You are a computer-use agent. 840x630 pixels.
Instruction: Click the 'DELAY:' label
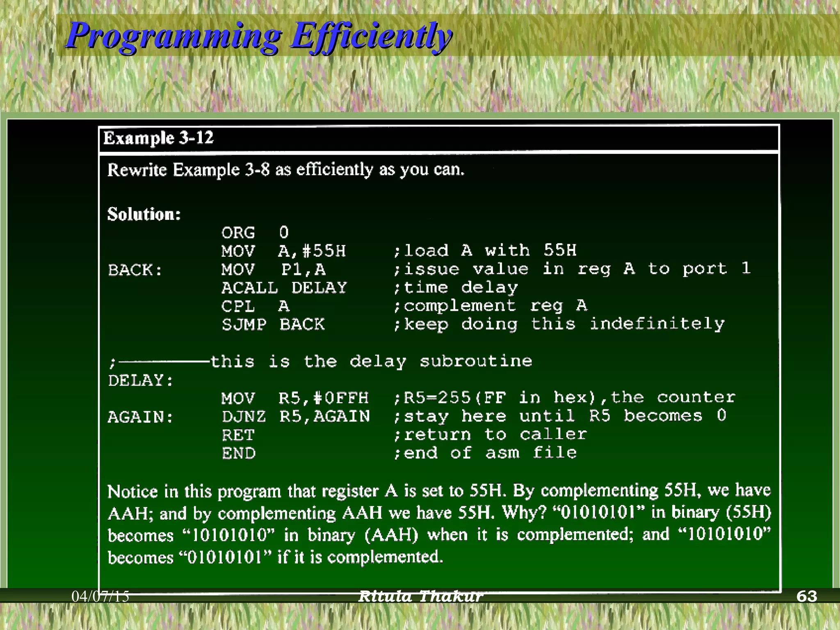(141, 380)
